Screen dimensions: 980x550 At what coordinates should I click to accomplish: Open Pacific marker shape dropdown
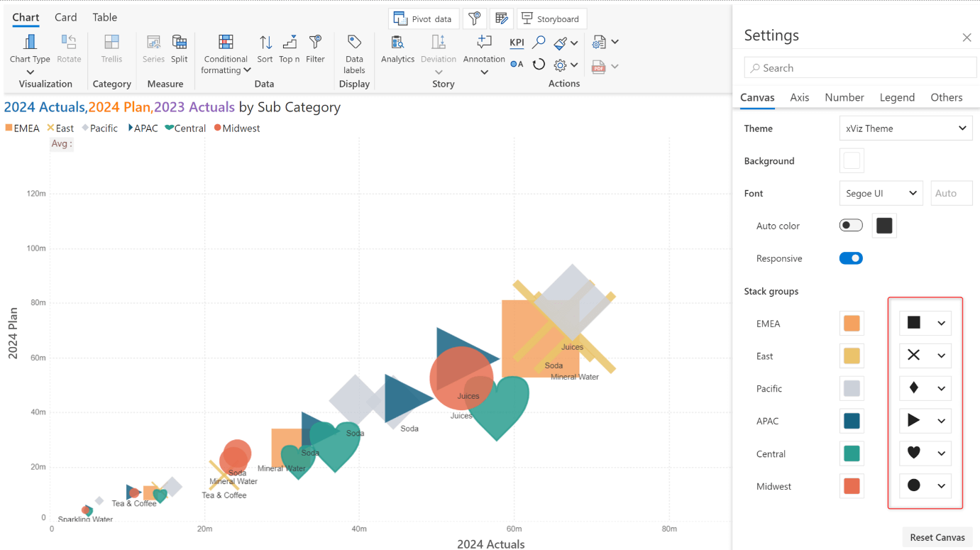925,388
